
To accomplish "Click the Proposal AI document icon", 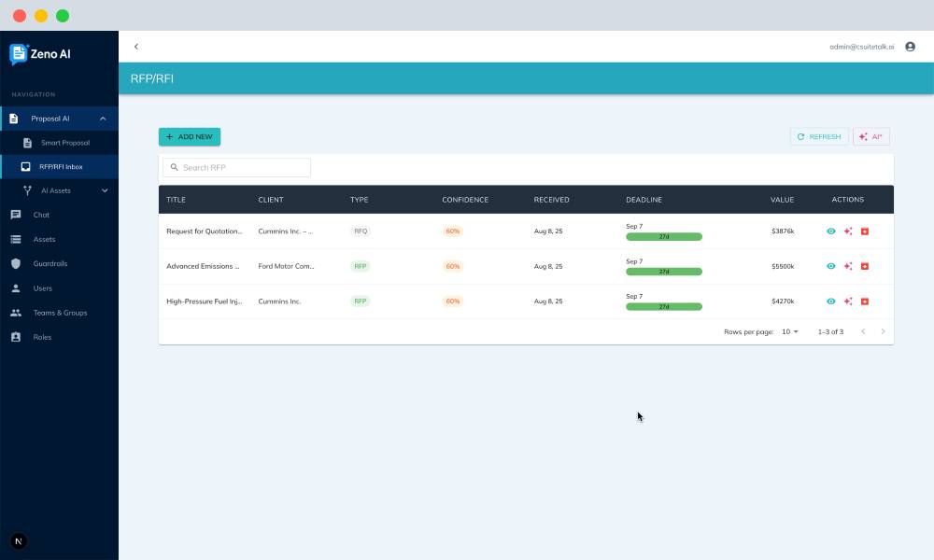I will [x=14, y=119].
